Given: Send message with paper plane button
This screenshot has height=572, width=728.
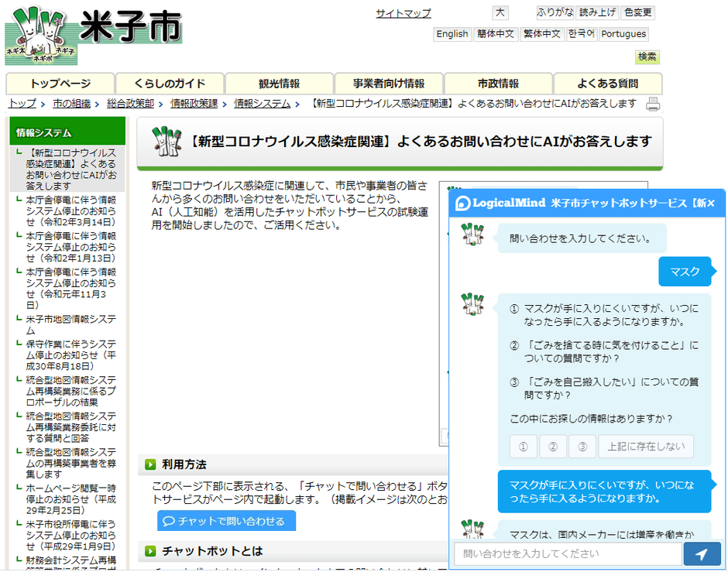Looking at the screenshot, I should (702, 554).
